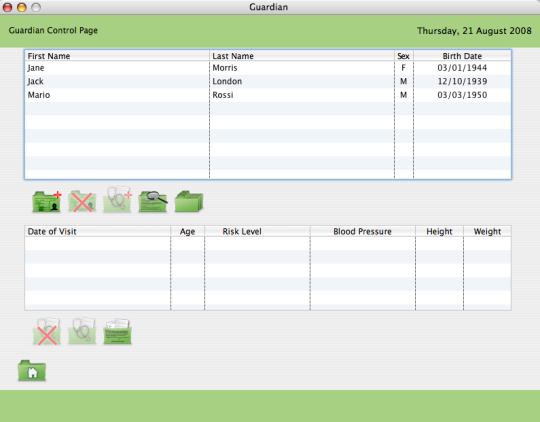Select patient row with first name Mario
540x422 pixels.
click(268, 95)
